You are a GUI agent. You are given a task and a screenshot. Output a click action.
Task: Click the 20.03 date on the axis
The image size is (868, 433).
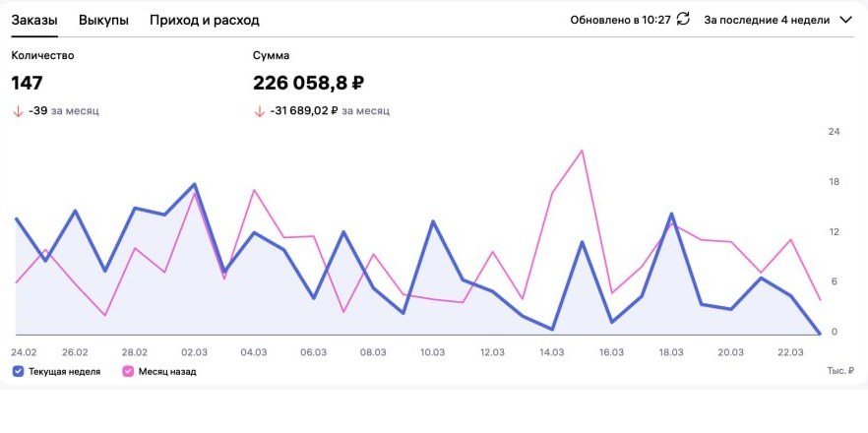730,352
